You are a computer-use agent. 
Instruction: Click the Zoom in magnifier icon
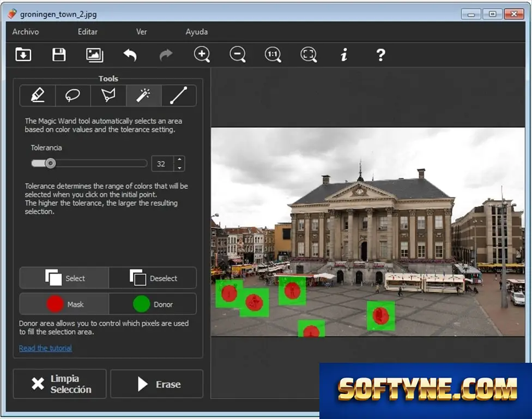coord(202,55)
